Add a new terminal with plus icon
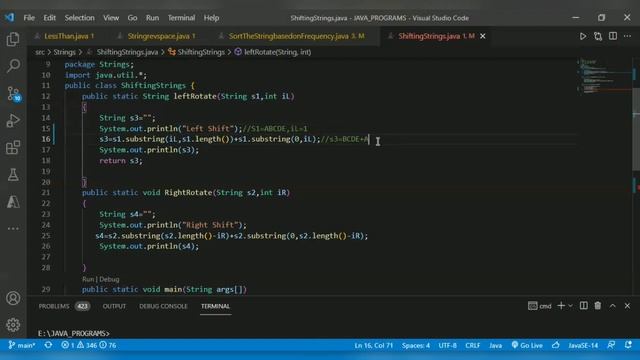The width and height of the screenshot is (640, 360). tap(561, 306)
